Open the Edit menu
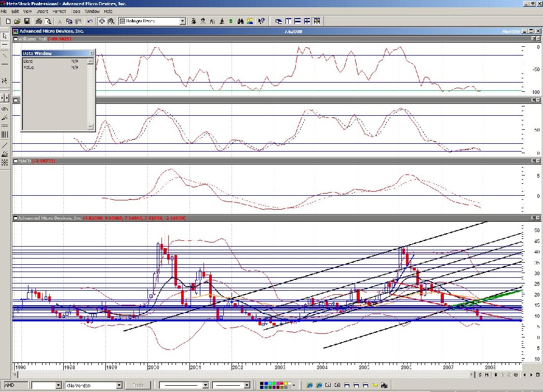Screen dimensions: 543x392 15,11
